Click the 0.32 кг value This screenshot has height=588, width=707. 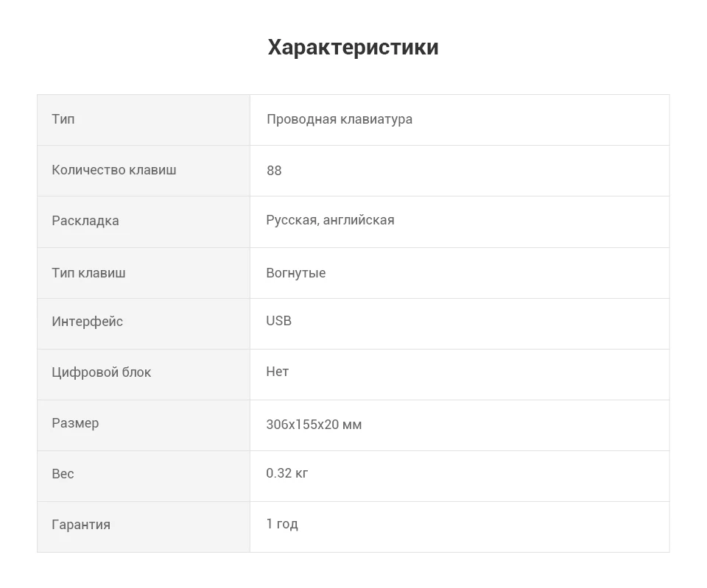[286, 473]
